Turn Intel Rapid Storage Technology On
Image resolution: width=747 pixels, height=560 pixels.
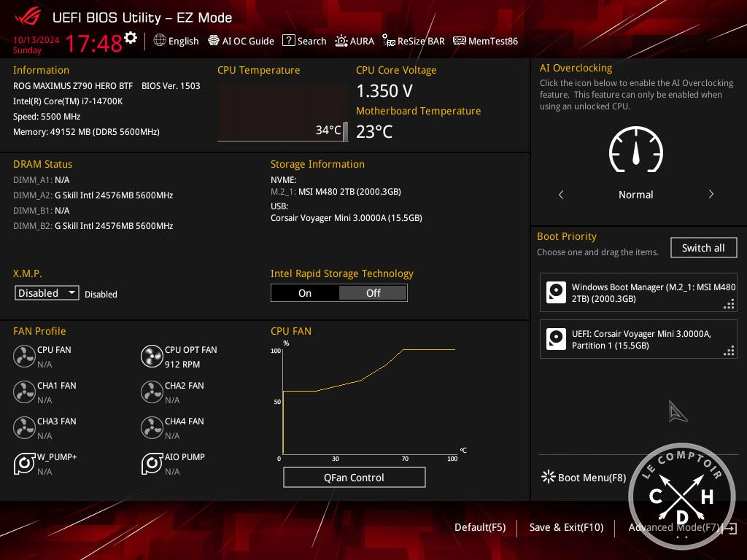(x=305, y=293)
